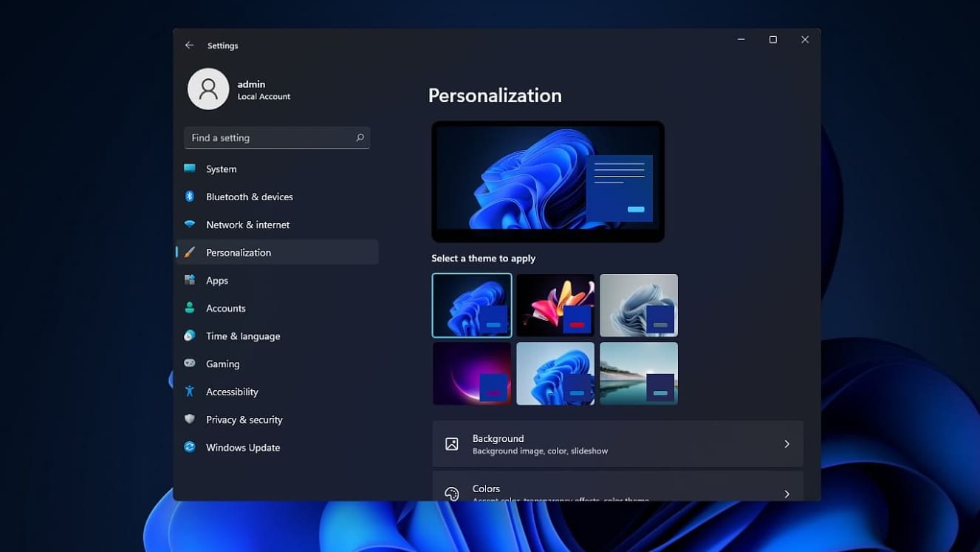Apply the colorful flower dark theme

pyautogui.click(x=555, y=305)
